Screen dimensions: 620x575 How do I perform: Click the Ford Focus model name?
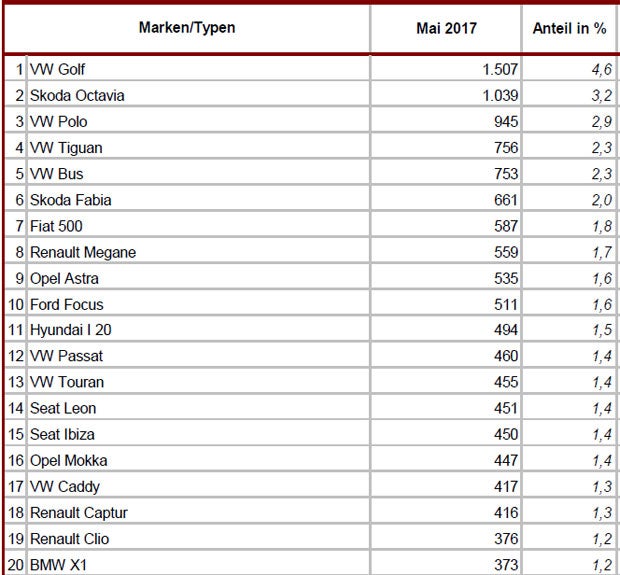[x=67, y=304]
